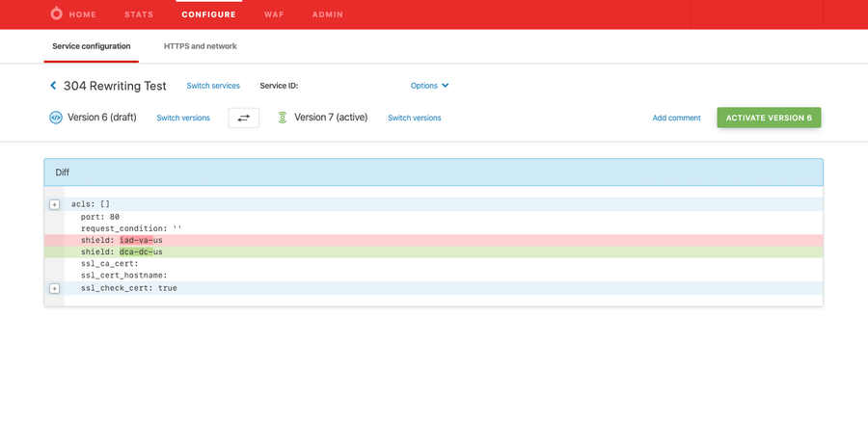Switch to Service configuration tab

91,46
